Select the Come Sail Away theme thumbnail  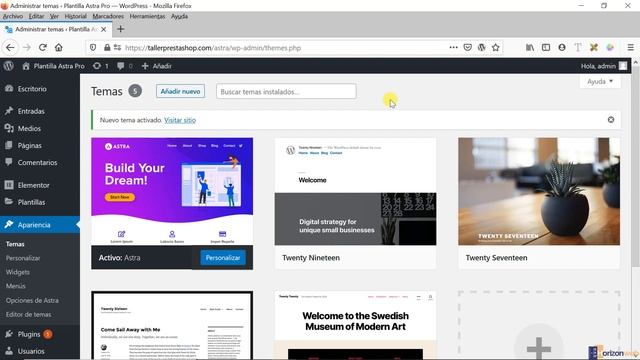[x=172, y=325]
